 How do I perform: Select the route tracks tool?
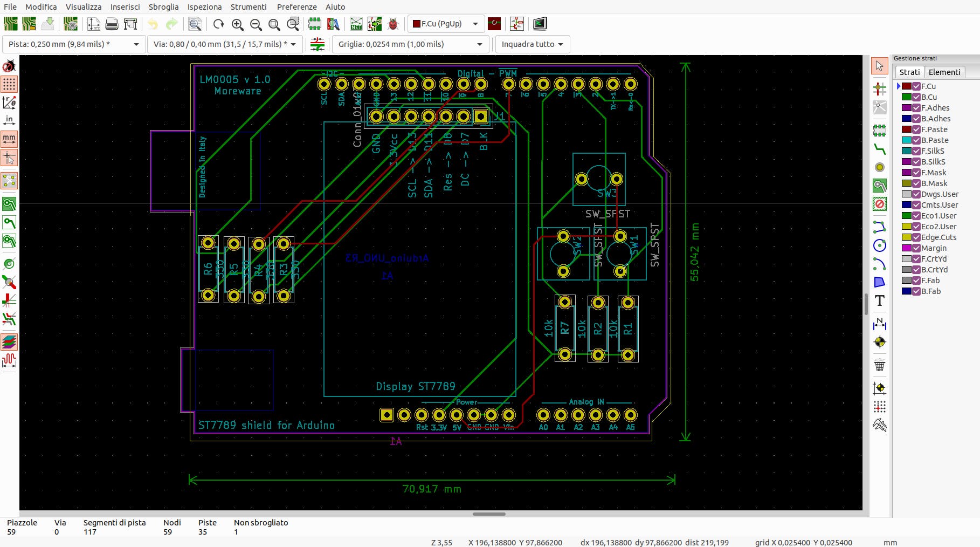point(880,149)
